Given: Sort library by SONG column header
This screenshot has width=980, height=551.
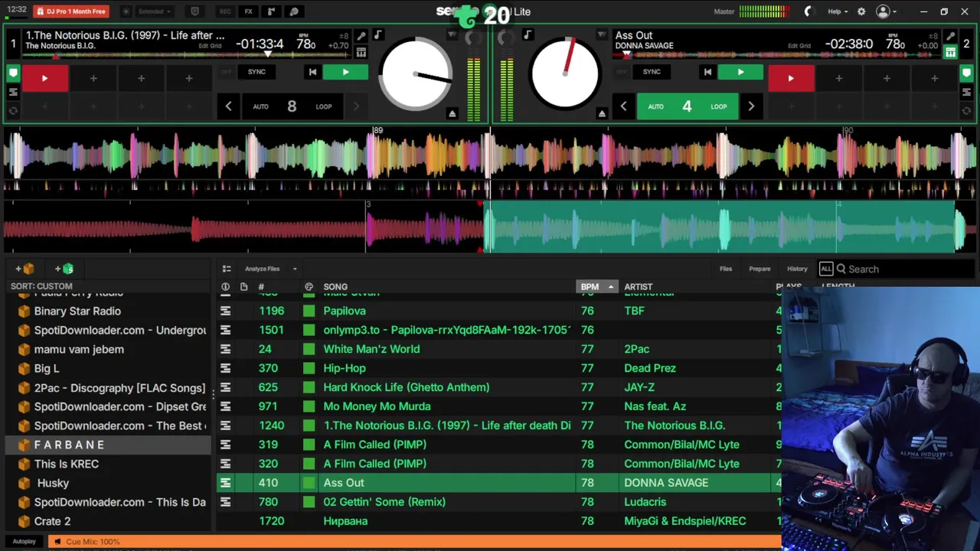Looking at the screenshot, I should (335, 287).
